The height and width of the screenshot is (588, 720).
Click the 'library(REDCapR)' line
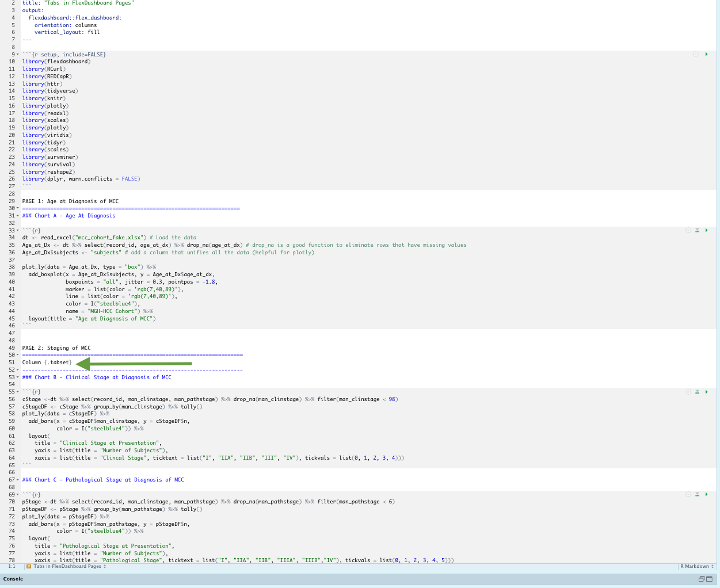point(47,76)
